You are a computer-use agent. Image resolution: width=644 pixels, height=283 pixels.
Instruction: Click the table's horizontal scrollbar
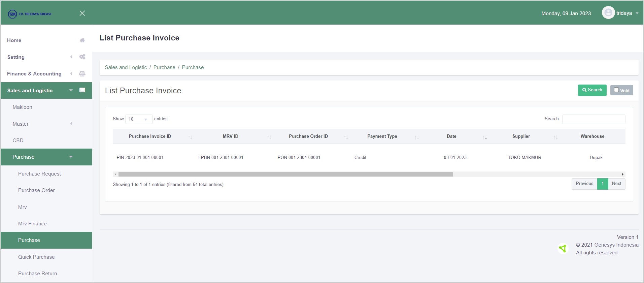[x=285, y=175]
